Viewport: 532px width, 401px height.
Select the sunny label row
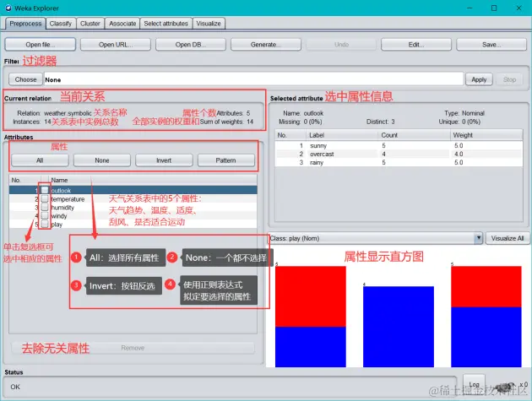[399, 145]
